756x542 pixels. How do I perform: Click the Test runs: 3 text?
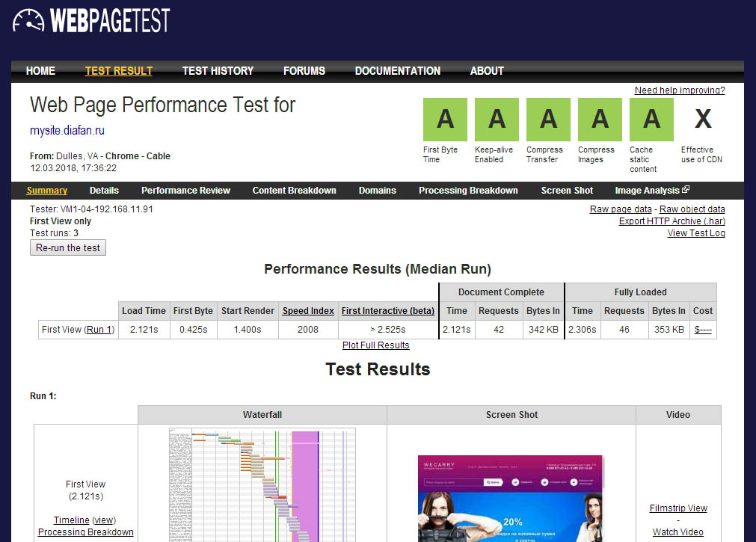[x=54, y=233]
